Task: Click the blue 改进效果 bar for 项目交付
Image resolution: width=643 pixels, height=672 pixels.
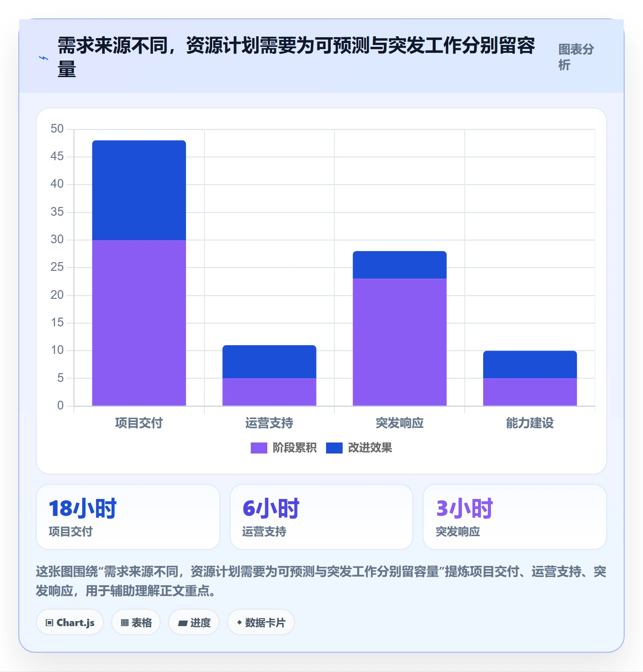Action: click(139, 190)
